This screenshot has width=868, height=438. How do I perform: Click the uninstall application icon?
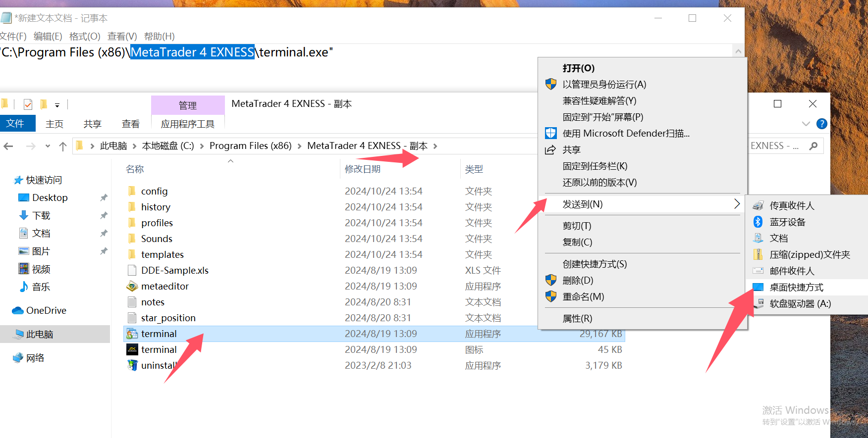click(132, 365)
